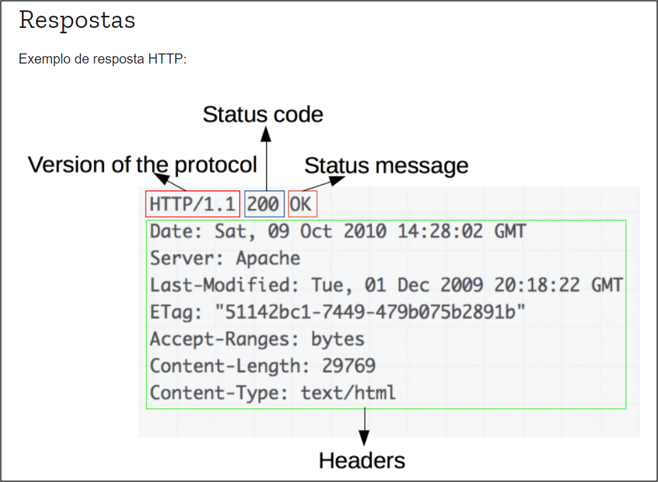The height and width of the screenshot is (482, 658).
Task: Click the 'Version of the protocol' label
Action: pyautogui.click(x=142, y=165)
